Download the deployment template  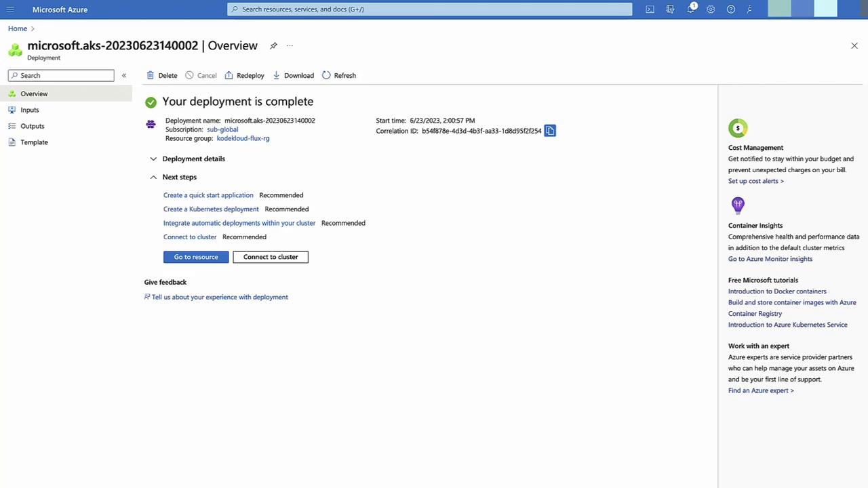click(293, 75)
